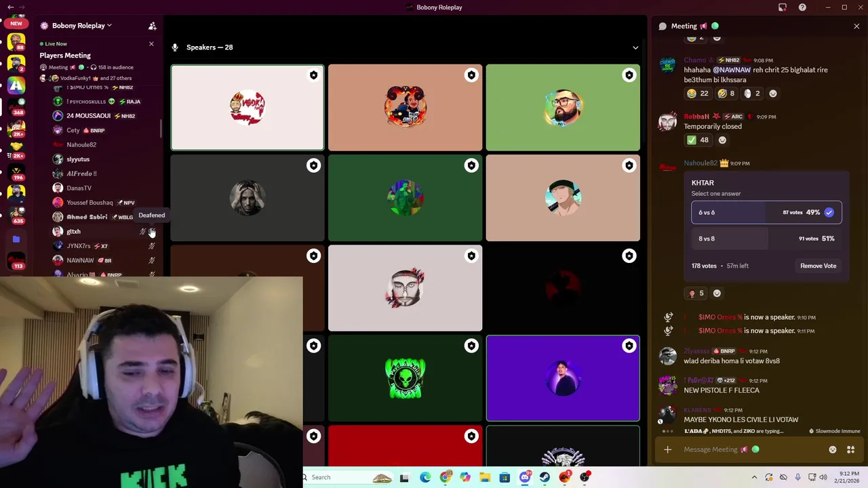This screenshot has height=488, width=868.
Task: Click the NEW badge atop the server list
Action: [x=16, y=24]
